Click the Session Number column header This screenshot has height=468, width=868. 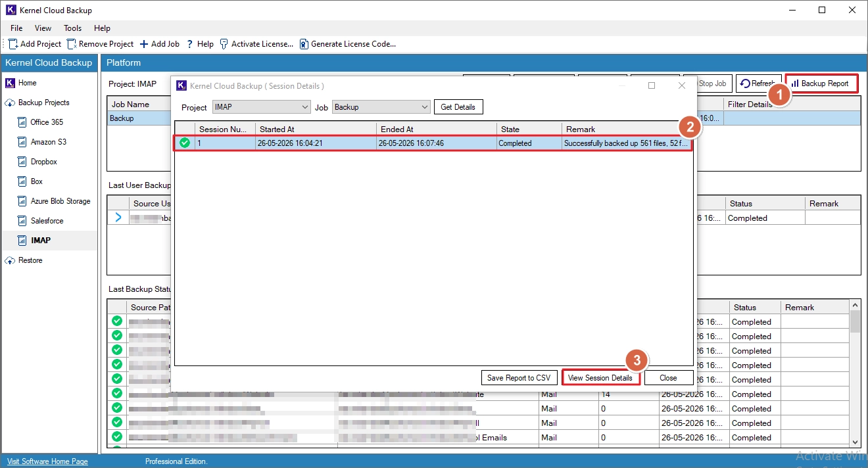pyautogui.click(x=225, y=129)
